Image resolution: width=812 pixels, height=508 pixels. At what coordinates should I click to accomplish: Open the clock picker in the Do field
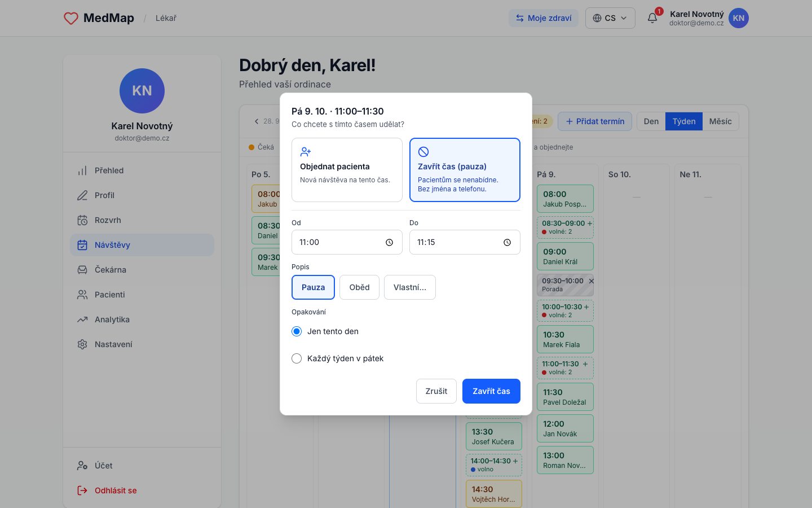(x=507, y=243)
